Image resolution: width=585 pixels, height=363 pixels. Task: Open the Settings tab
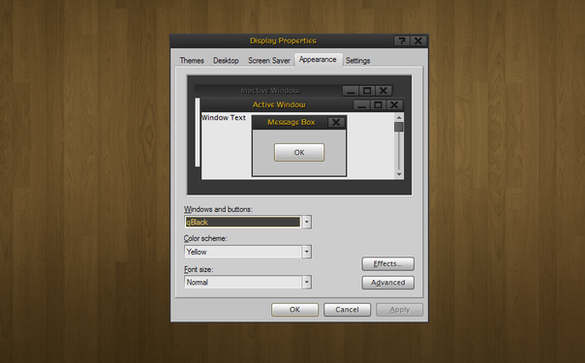coord(358,60)
